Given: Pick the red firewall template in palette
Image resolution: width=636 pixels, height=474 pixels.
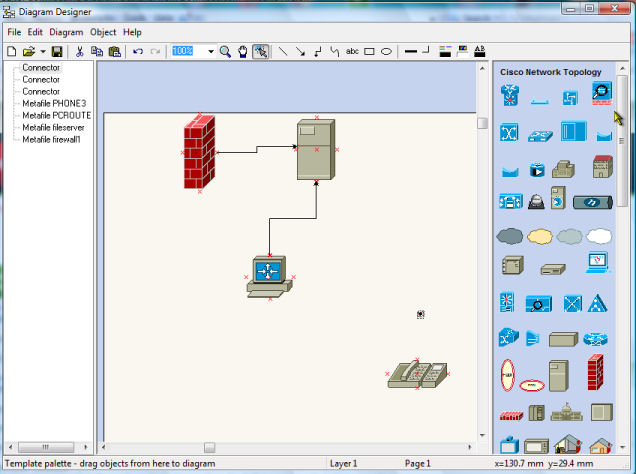Looking at the screenshot, I should [596, 373].
